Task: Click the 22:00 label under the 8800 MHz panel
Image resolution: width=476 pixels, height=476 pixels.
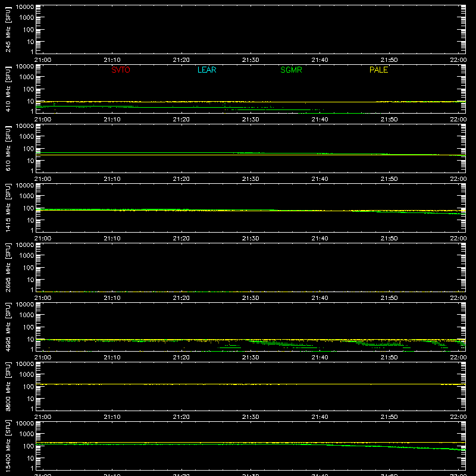Action: click(458, 417)
